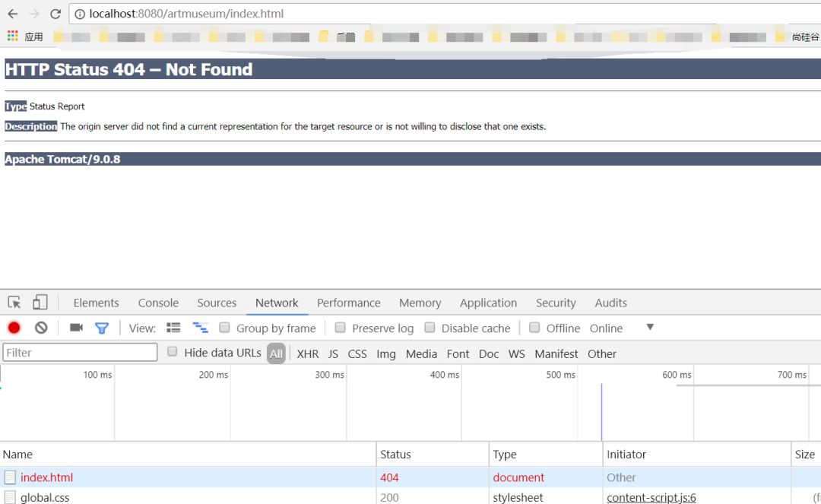Clear the network log icon

pos(41,328)
